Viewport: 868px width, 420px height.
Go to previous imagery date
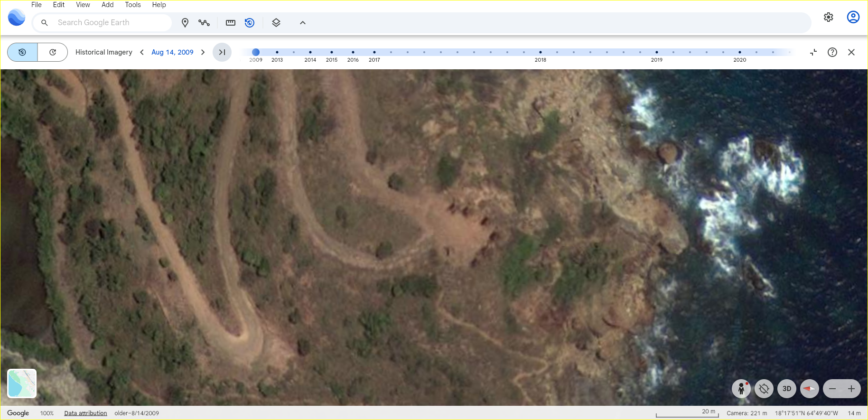tap(142, 52)
